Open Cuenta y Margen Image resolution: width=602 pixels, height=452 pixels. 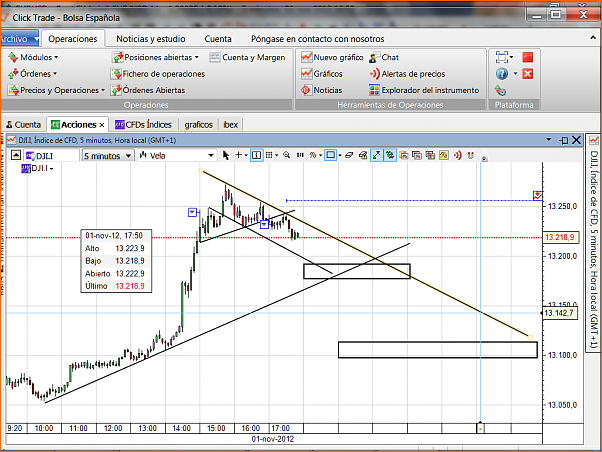click(248, 57)
